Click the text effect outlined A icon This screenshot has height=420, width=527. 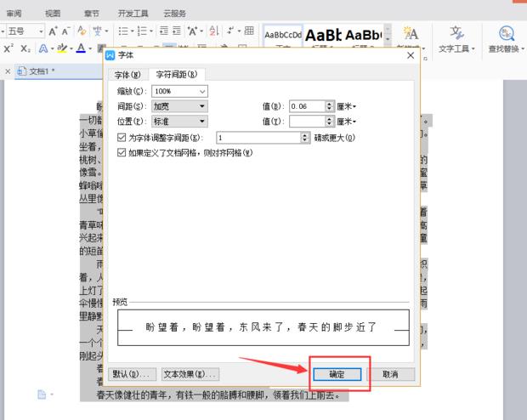43,48
